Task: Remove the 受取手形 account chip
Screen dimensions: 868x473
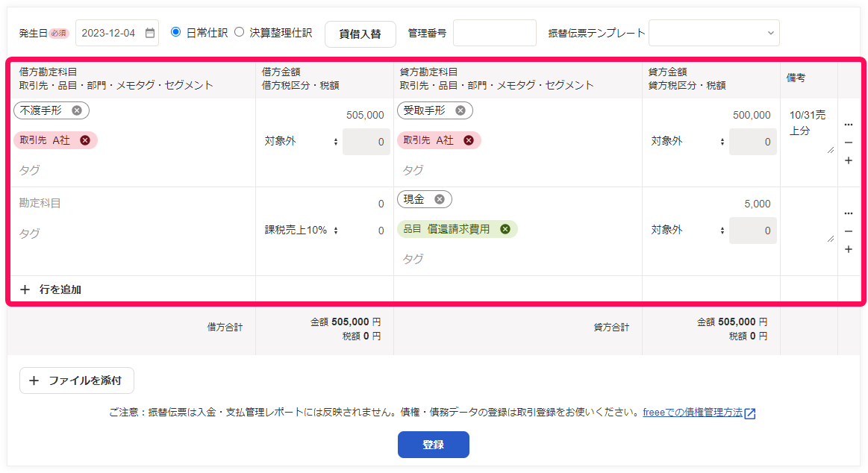Action: [x=460, y=110]
